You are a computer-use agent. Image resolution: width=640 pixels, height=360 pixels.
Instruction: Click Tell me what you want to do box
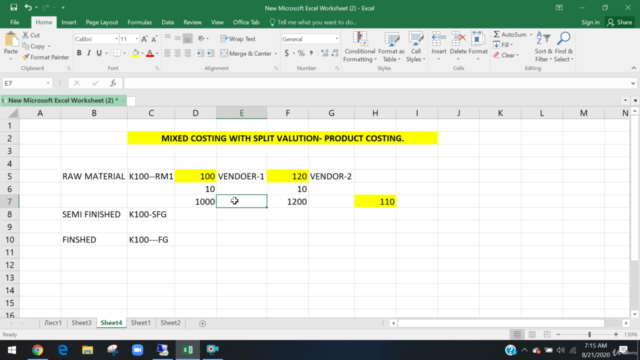click(x=313, y=22)
